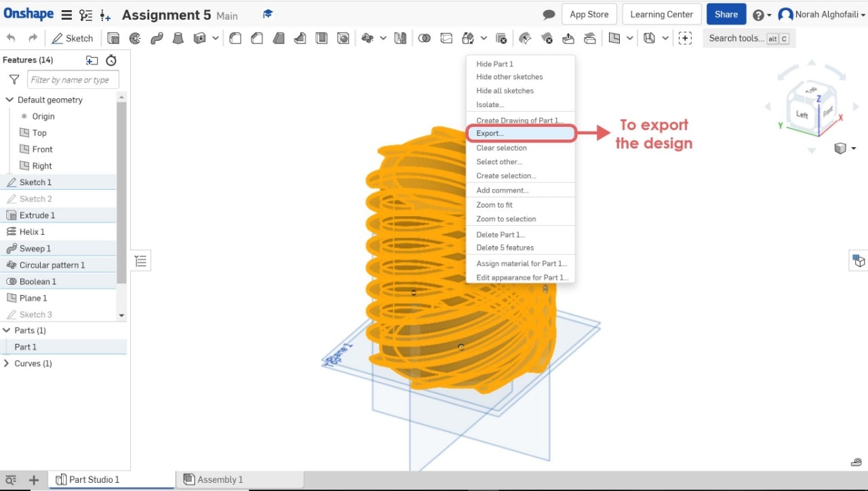The height and width of the screenshot is (491, 868).
Task: Open the pattern tool dropdown arrow
Action: tap(383, 39)
